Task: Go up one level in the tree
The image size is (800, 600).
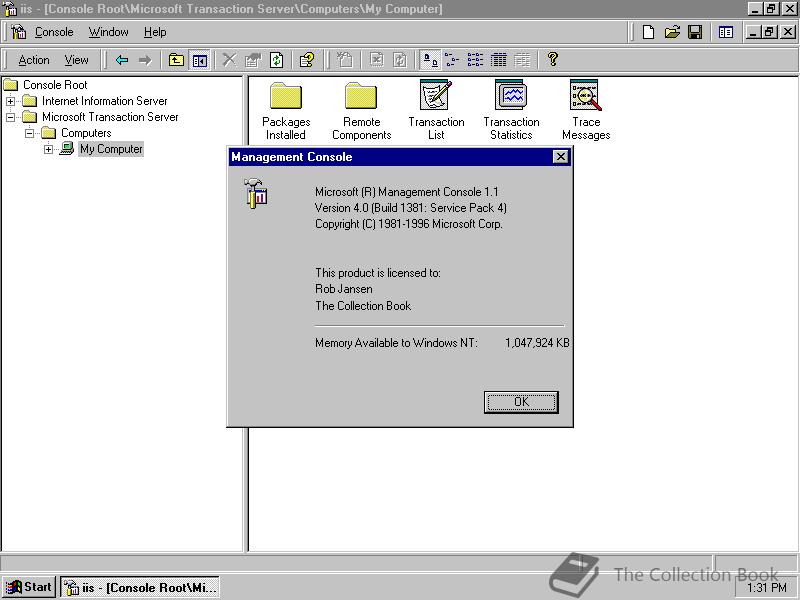Action: 176,60
